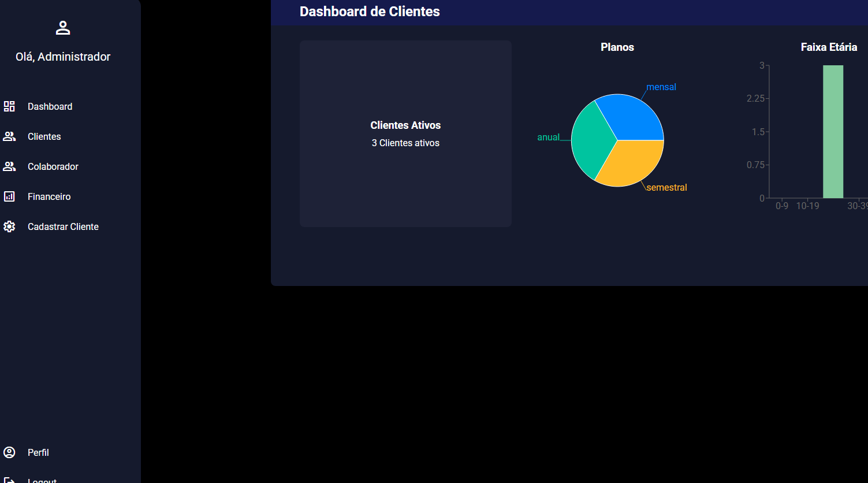Select the blue mensal pie slice

point(632,118)
